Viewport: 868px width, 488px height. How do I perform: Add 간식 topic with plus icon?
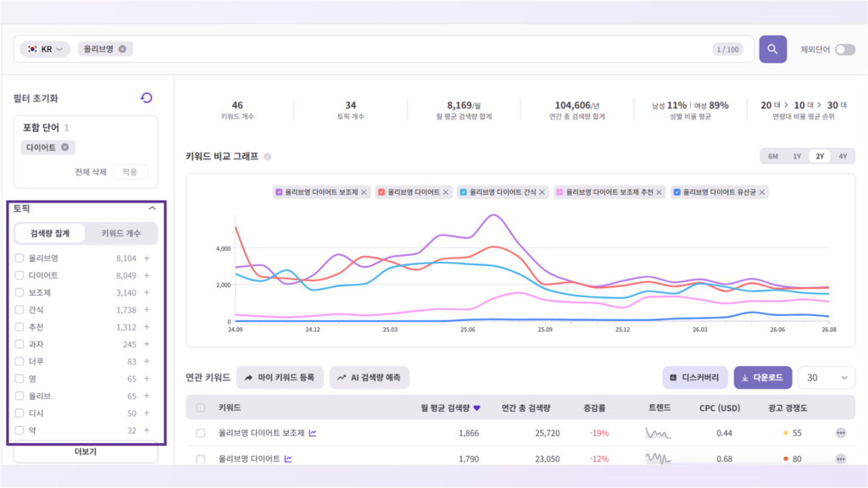(x=147, y=310)
